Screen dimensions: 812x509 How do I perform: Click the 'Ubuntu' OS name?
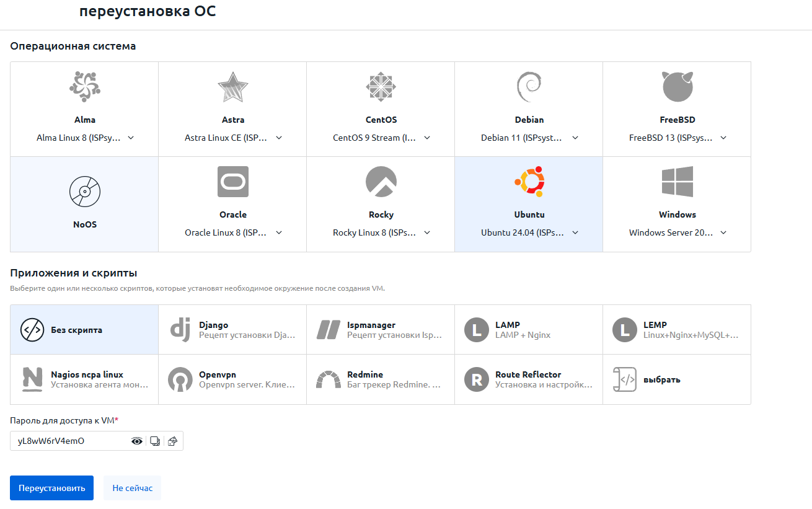529,215
